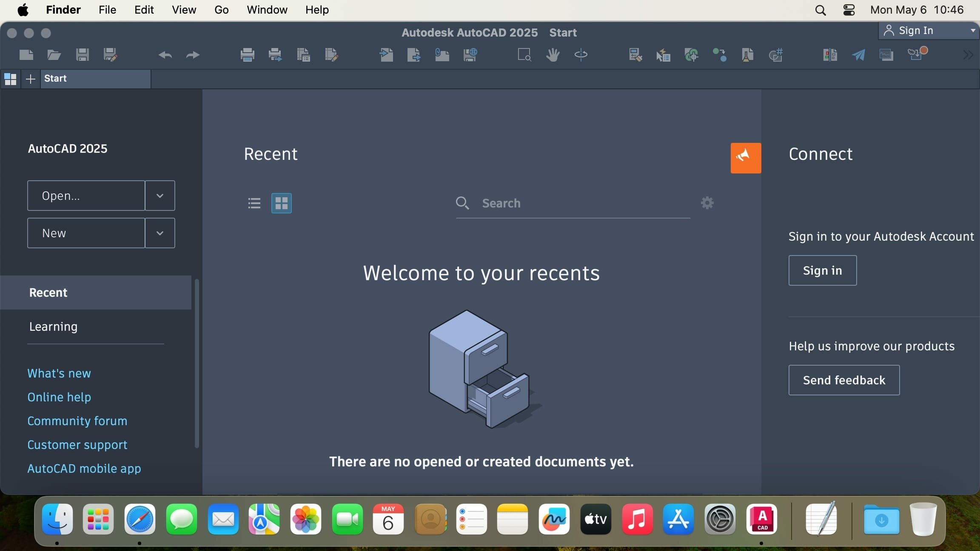This screenshot has height=551, width=980.
Task: Open Safari from the Dock
Action: click(140, 519)
